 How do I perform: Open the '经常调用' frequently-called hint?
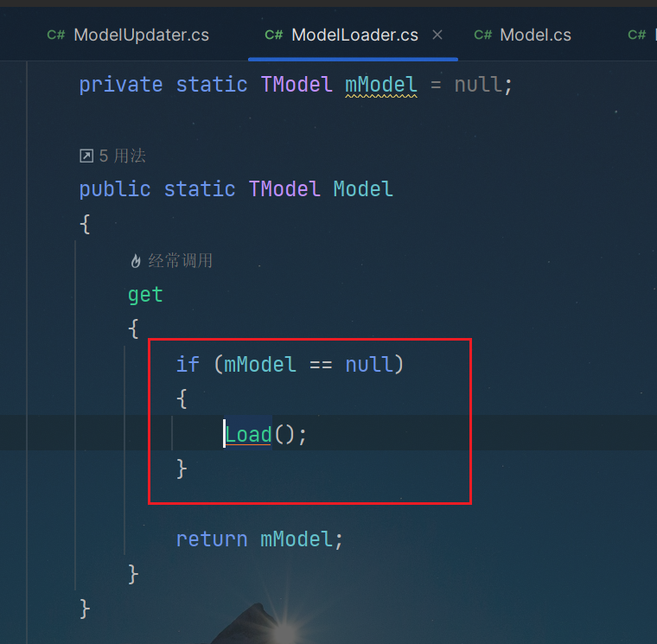[x=181, y=260]
